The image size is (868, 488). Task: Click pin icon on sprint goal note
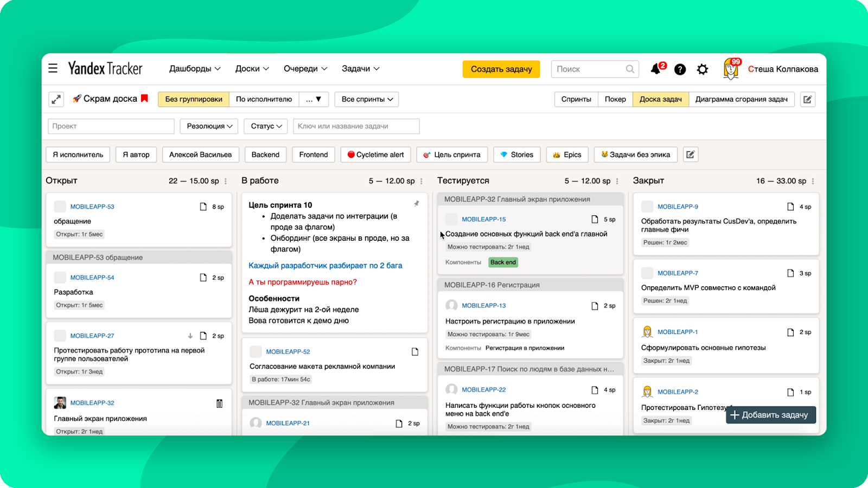417,204
